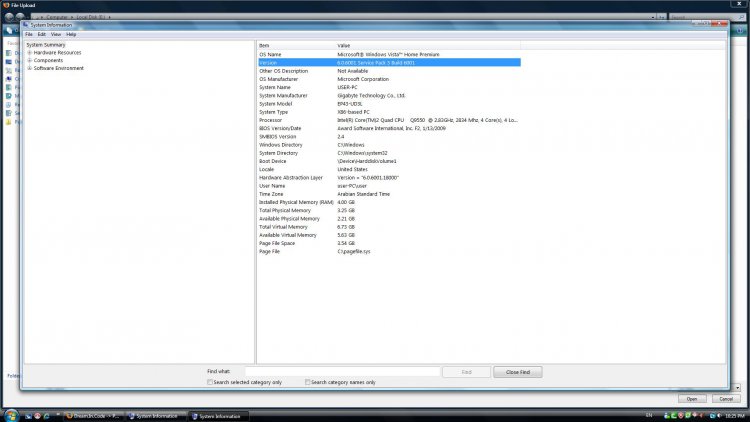Click the Value column header

click(428, 45)
